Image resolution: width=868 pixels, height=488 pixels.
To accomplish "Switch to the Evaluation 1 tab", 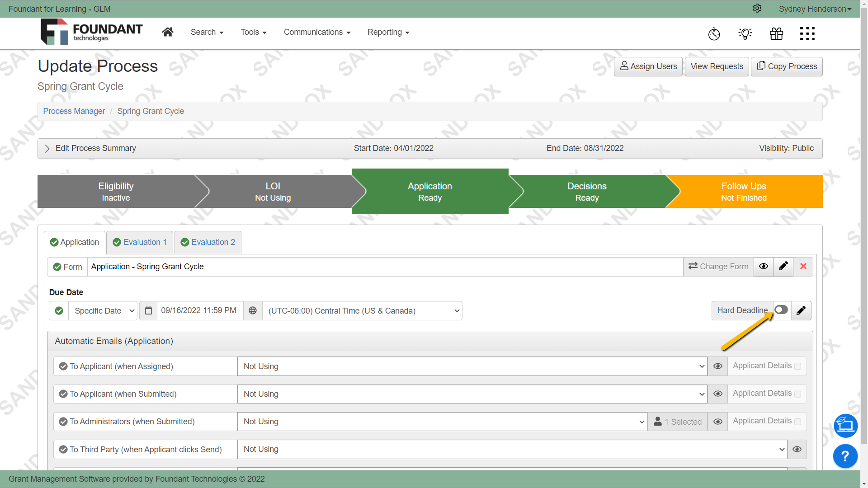I will (x=139, y=242).
